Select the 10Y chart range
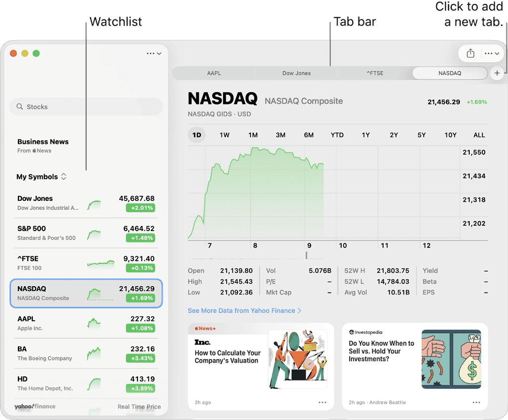The height and width of the screenshot is (420, 508). coord(450,135)
